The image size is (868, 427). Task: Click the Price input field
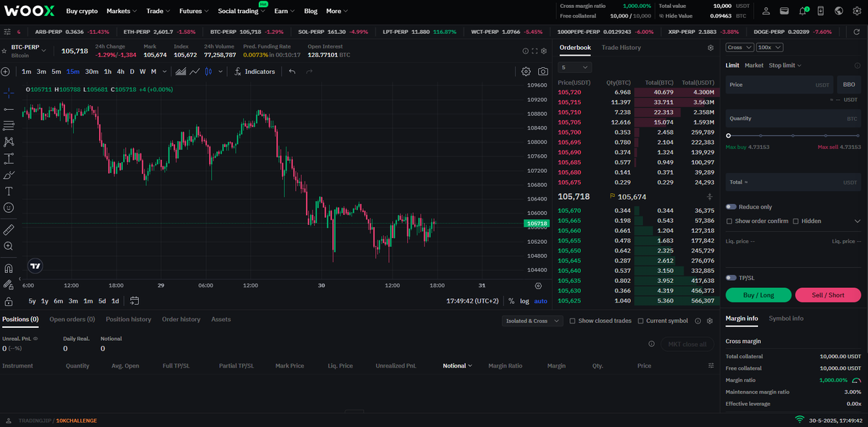click(x=780, y=85)
